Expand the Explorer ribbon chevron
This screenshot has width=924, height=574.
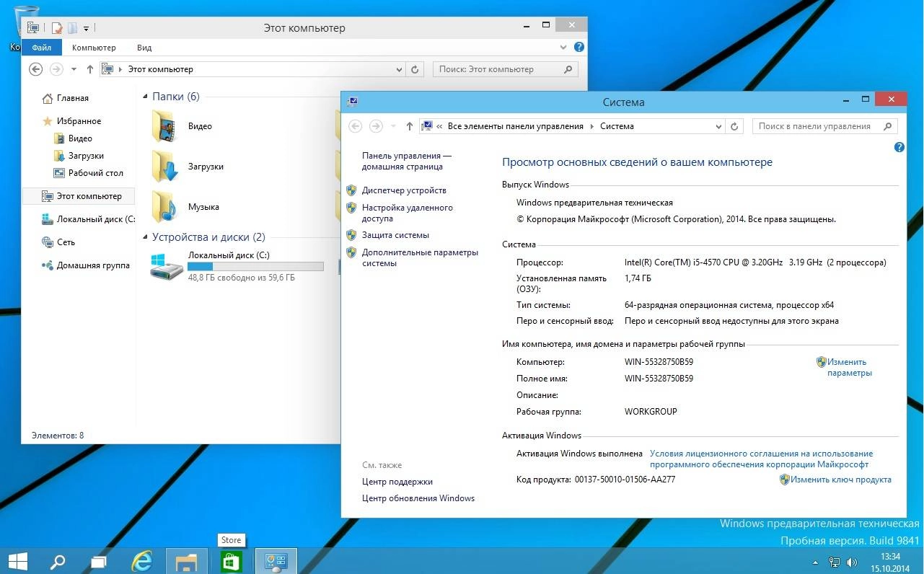click(564, 47)
